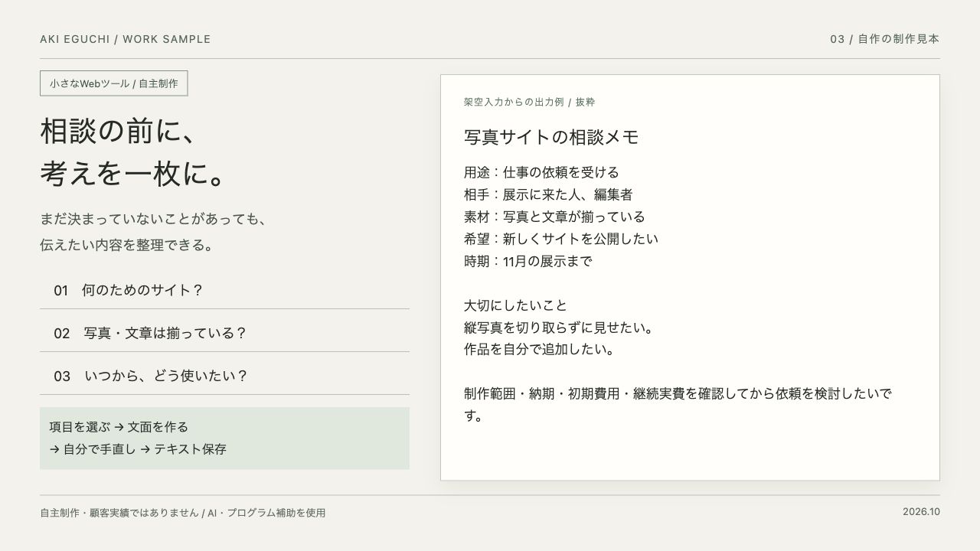The image size is (980, 551).
Task: Select the 03 いつから、どう使いたい？ row
Action: (x=224, y=377)
